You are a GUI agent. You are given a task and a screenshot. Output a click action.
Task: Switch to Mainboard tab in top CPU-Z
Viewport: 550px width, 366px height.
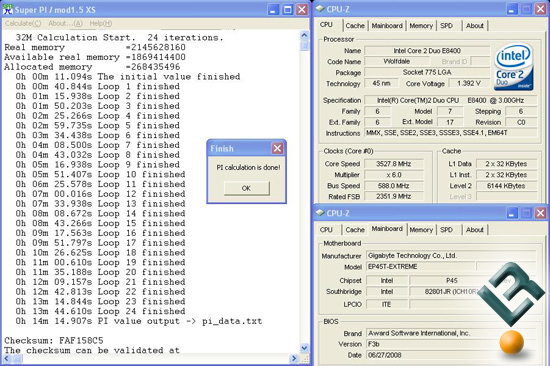click(387, 26)
